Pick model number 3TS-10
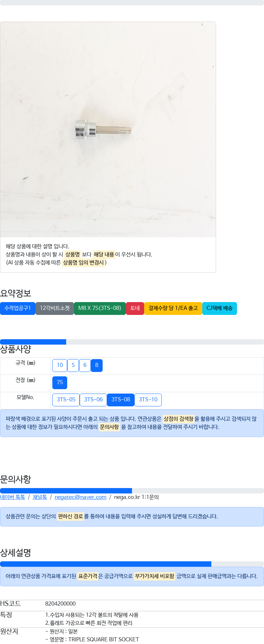 148,400
